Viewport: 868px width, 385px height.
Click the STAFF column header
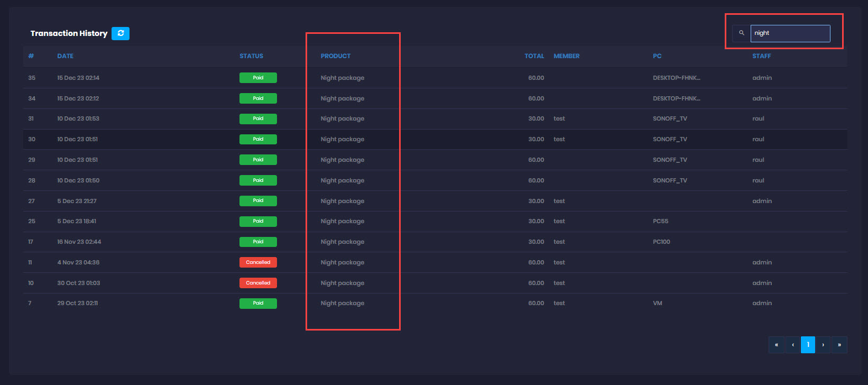[762, 56]
